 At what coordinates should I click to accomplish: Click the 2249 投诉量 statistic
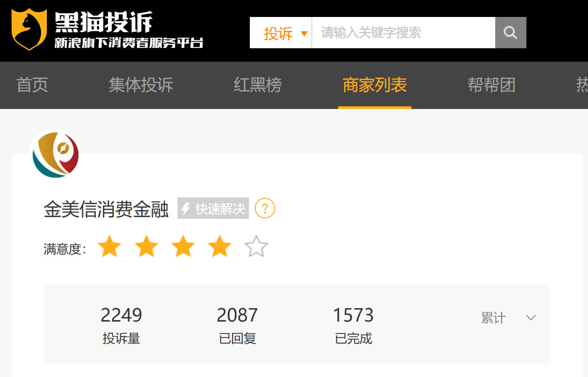(x=121, y=325)
